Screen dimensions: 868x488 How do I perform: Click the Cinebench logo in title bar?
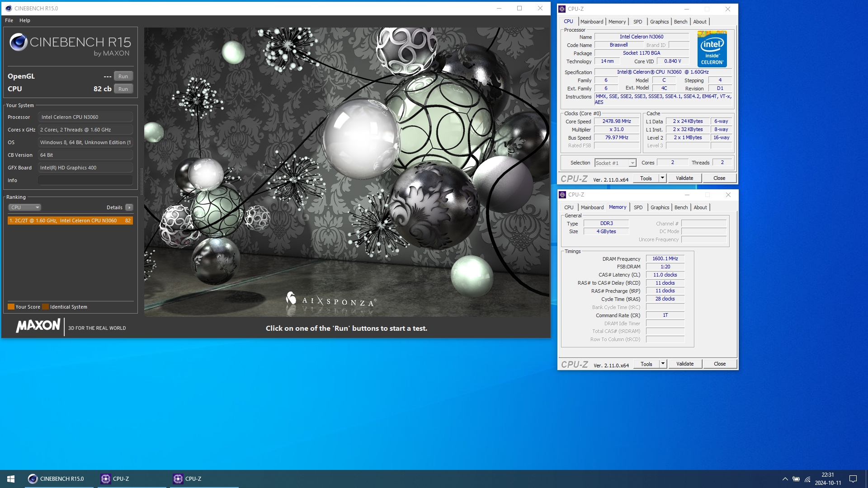(9, 8)
